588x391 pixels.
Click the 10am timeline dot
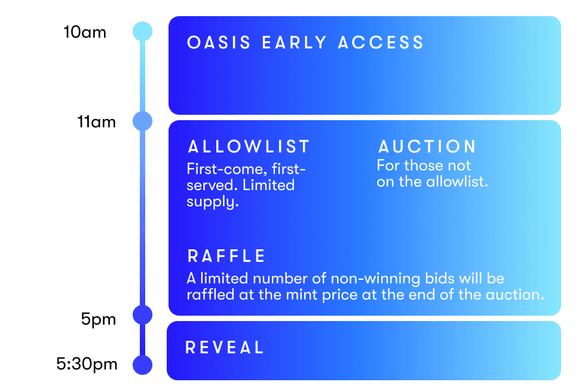point(142,31)
